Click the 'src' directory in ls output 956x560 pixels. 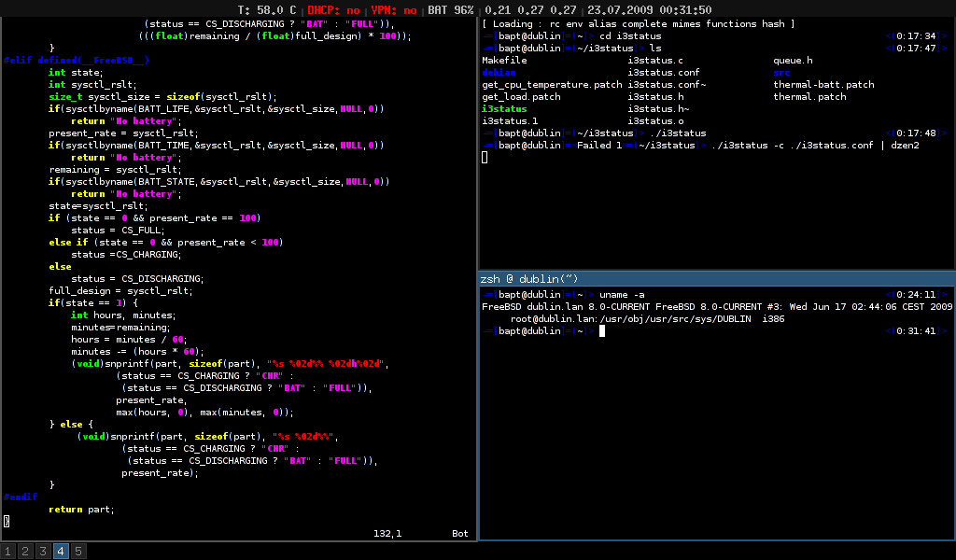point(781,73)
